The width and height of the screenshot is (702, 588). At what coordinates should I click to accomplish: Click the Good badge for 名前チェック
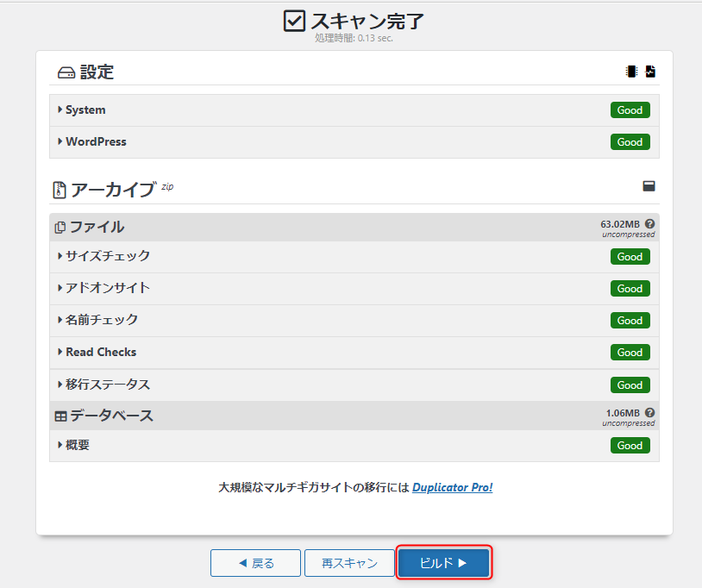pyautogui.click(x=630, y=321)
